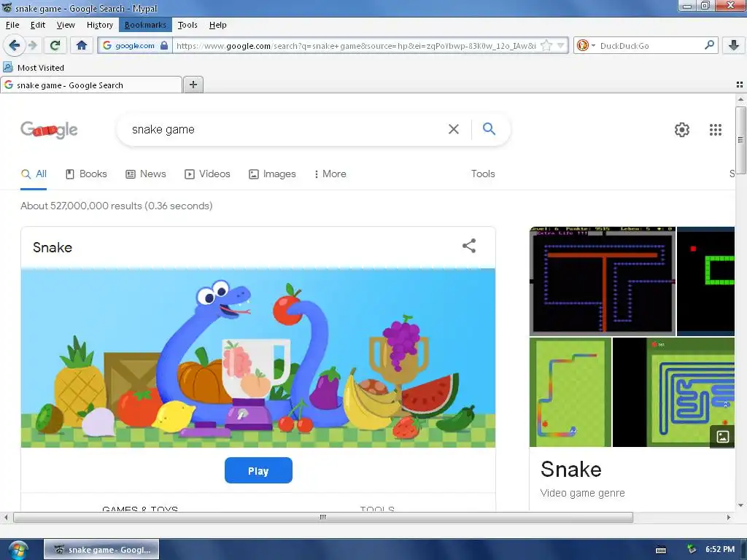Image resolution: width=747 pixels, height=560 pixels.
Task: Reload the page with the refresh icon
Action: coord(55,45)
